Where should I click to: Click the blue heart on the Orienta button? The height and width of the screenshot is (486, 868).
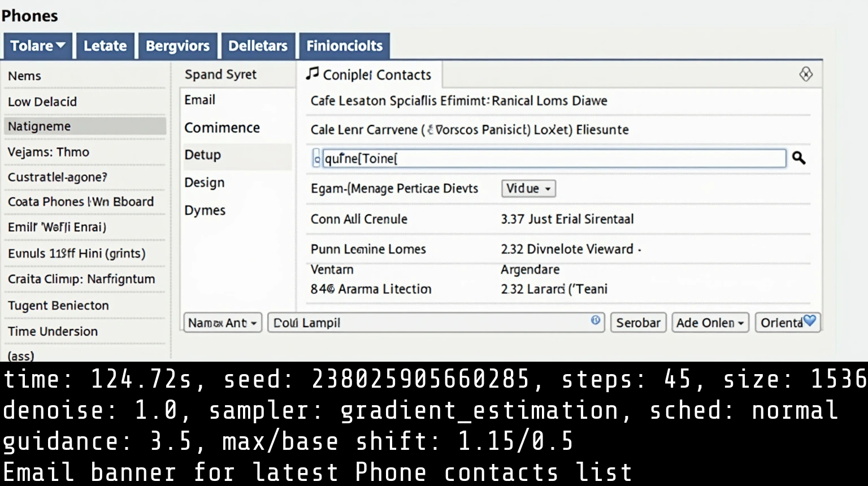pos(810,322)
